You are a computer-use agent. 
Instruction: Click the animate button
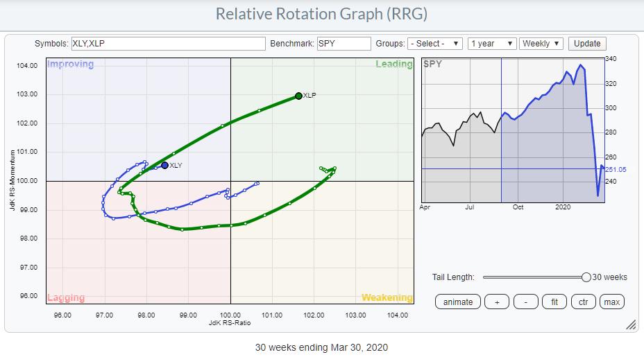tap(458, 302)
